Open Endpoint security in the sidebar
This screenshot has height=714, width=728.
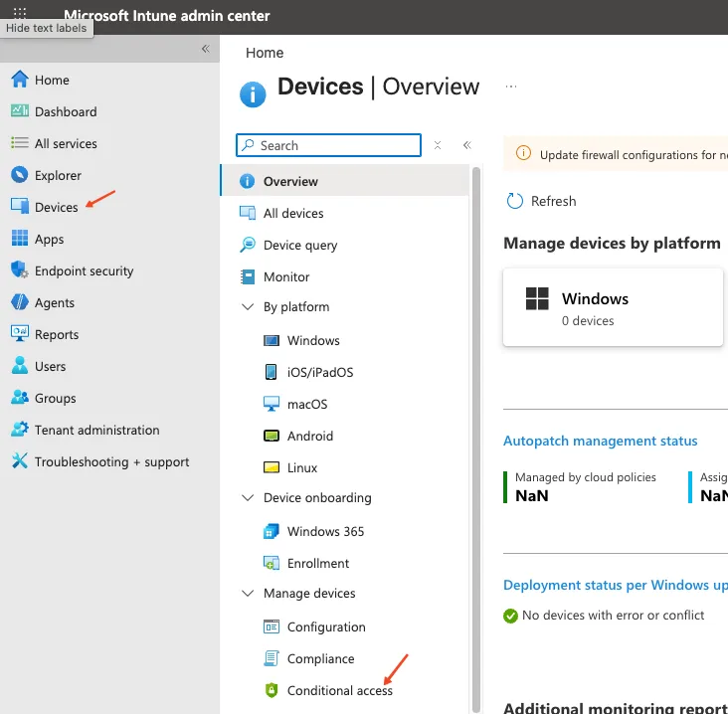click(x=84, y=270)
